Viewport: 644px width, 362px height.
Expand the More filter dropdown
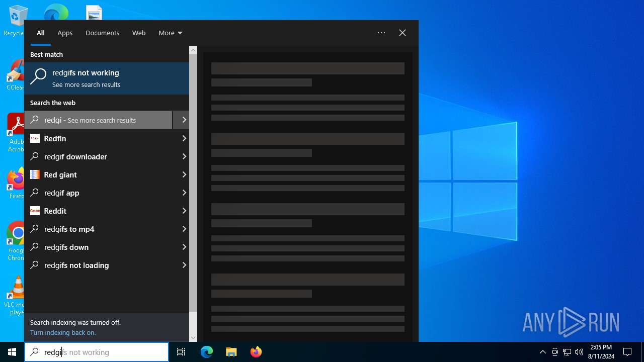170,33
